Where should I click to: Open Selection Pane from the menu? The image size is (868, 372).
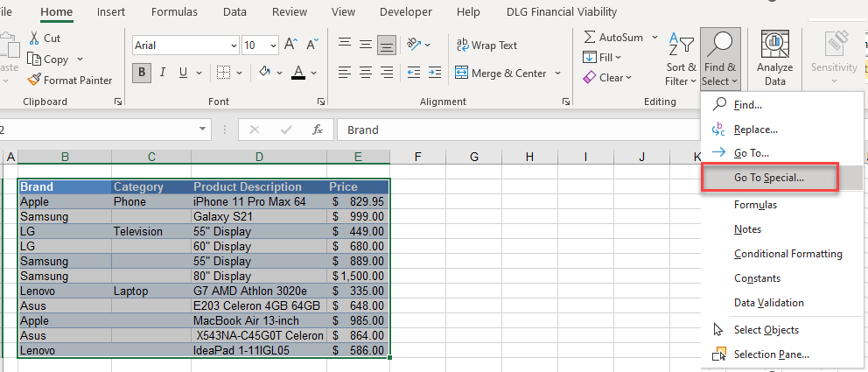(771, 354)
